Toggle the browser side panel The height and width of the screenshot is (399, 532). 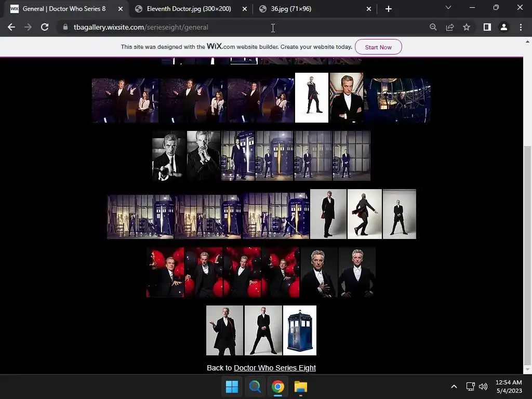point(487,27)
